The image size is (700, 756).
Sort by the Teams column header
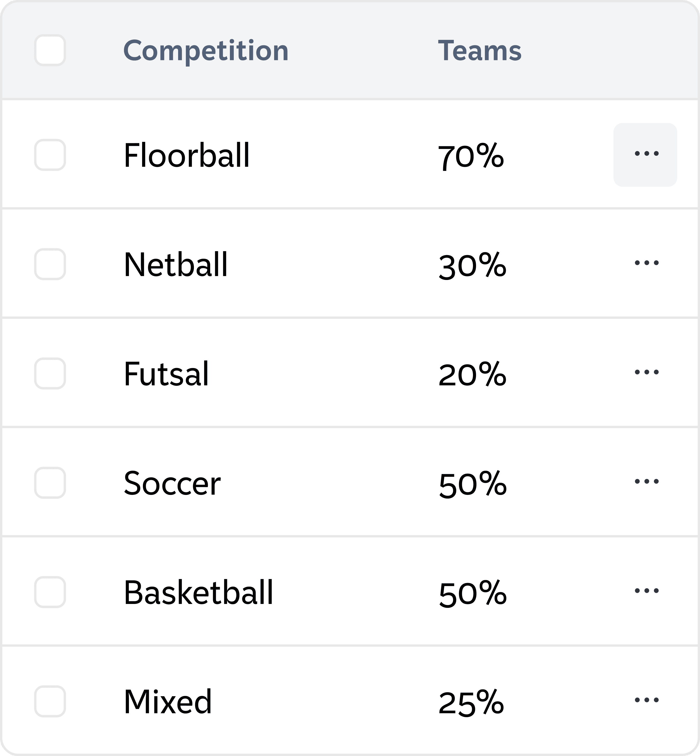pyautogui.click(x=479, y=51)
